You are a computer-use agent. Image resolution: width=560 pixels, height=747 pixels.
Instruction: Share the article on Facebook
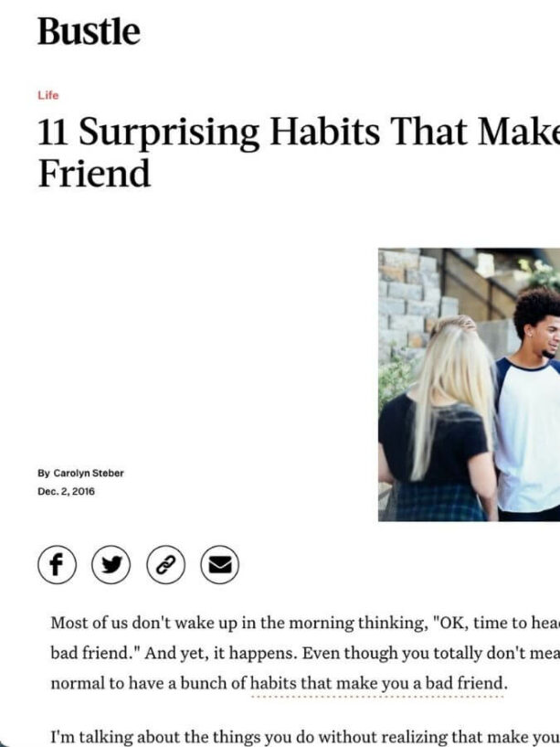coord(57,564)
